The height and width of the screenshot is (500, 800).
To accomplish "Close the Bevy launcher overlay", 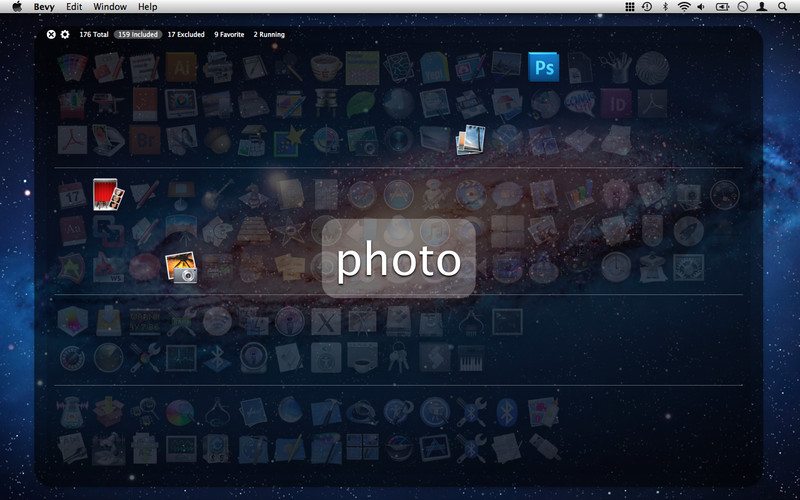I will pos(51,34).
